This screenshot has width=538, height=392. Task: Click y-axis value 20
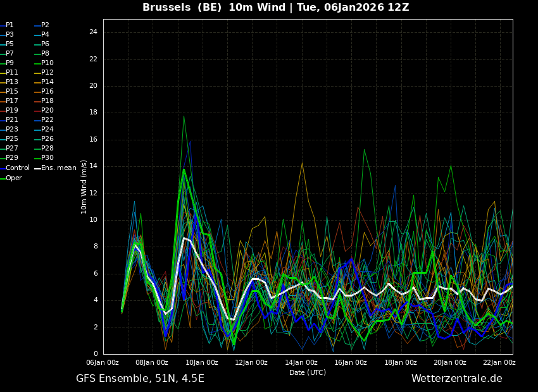pos(93,86)
